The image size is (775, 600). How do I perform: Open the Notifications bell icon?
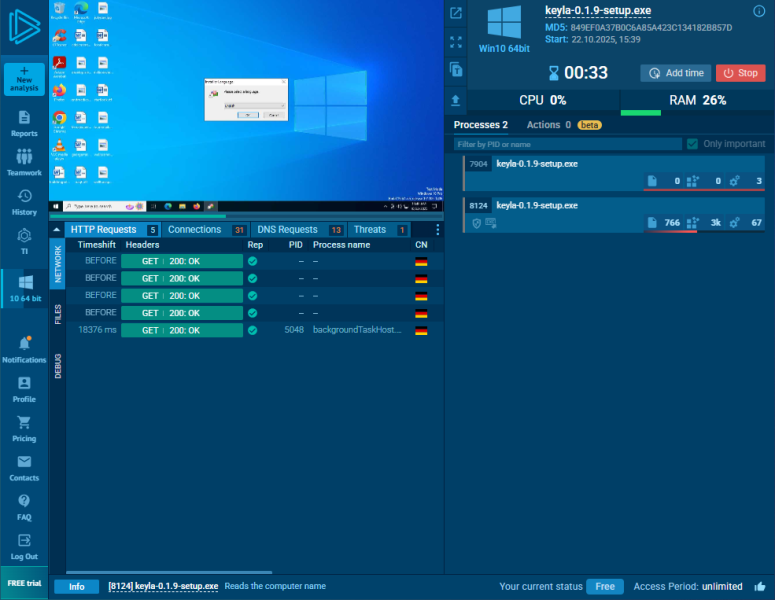pyautogui.click(x=24, y=349)
